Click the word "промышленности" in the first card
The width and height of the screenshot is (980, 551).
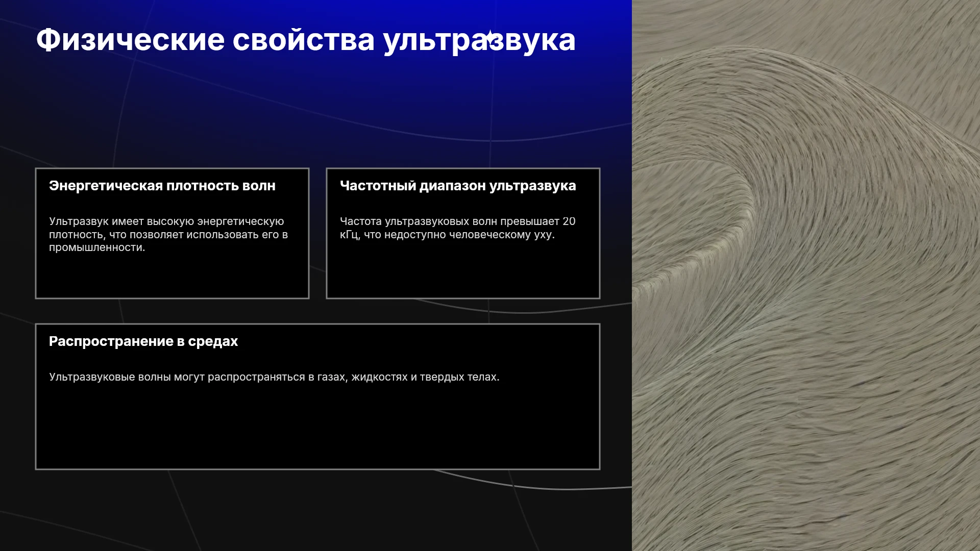(x=96, y=247)
